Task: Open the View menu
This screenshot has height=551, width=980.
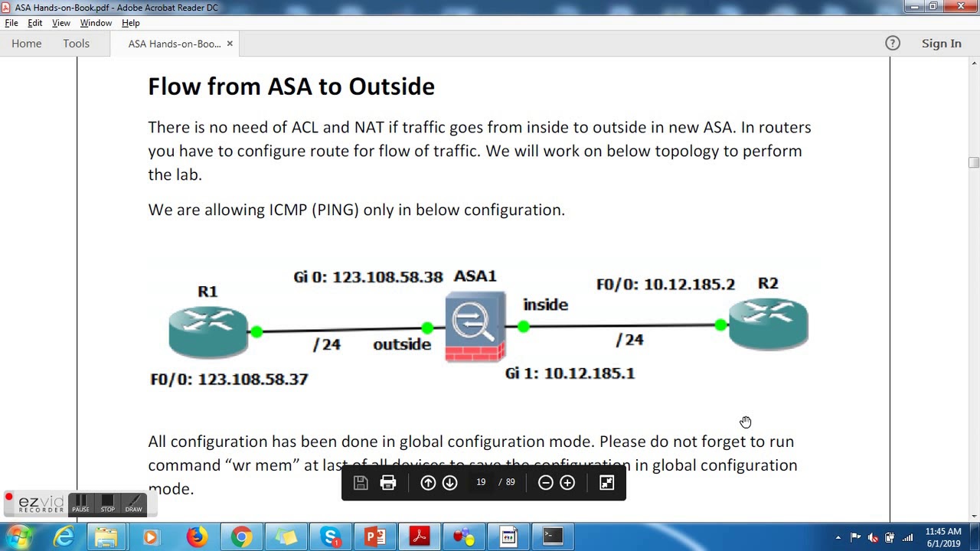Action: 61,23
